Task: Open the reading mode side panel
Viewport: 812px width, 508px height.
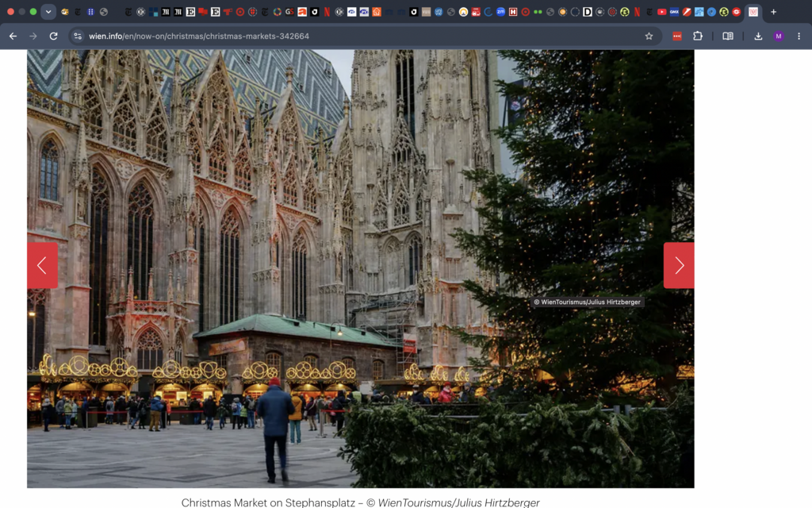Action: point(728,37)
